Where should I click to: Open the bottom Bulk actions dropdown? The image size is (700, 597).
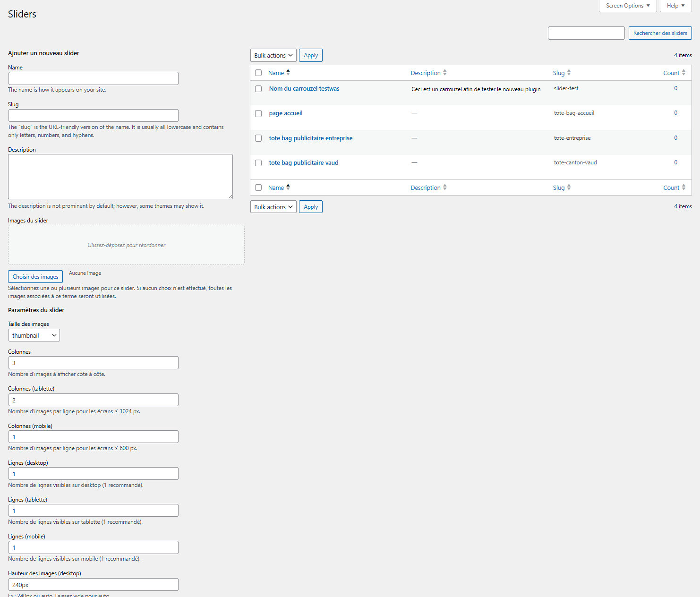point(273,206)
